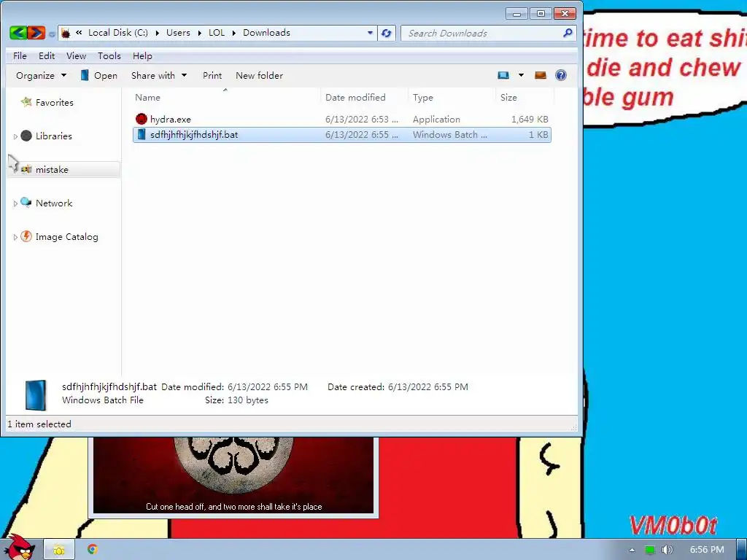Toggle the preview pane icon
The height and width of the screenshot is (560, 747).
tap(541, 75)
